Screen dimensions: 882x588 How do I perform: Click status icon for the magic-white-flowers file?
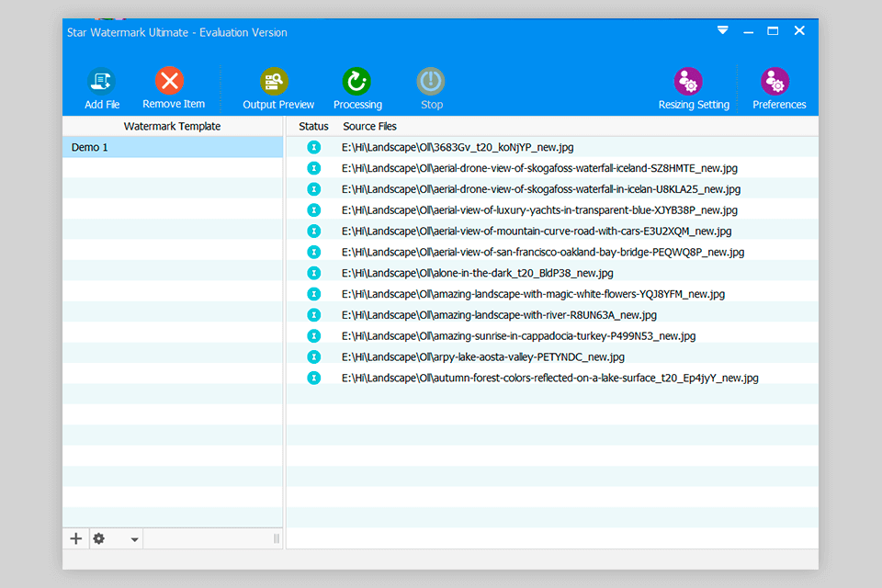click(314, 294)
